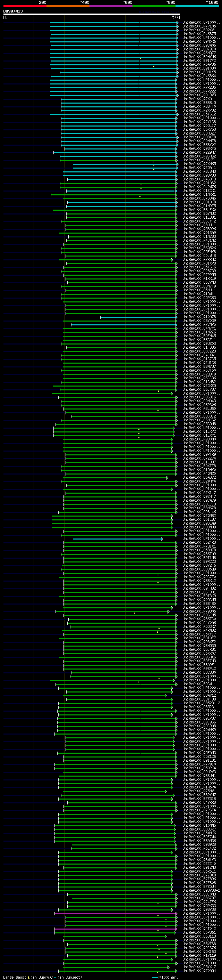Select hit label UniRef100_Q9M0X6
This screenshot has width=222, height=980.
(x=199, y=41)
